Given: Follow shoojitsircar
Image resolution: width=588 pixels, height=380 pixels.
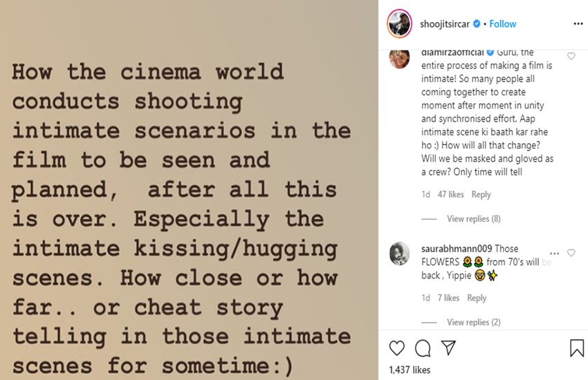Looking at the screenshot, I should pos(502,24).
